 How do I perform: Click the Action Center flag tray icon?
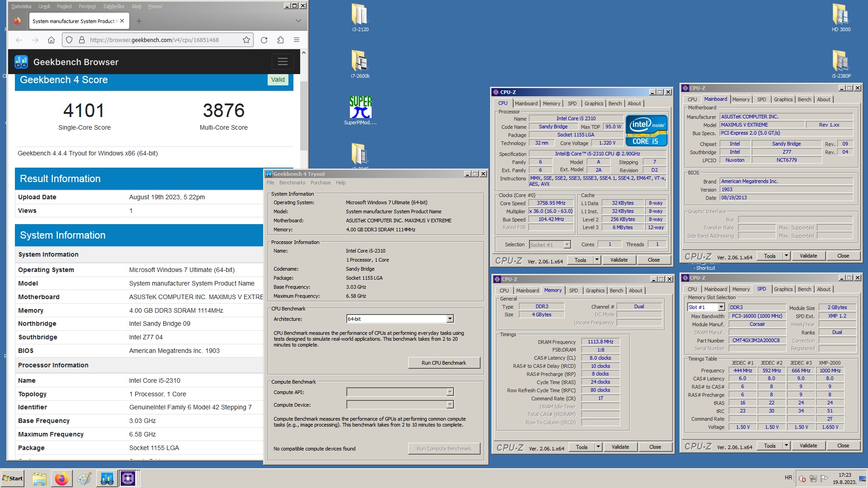tap(824, 479)
